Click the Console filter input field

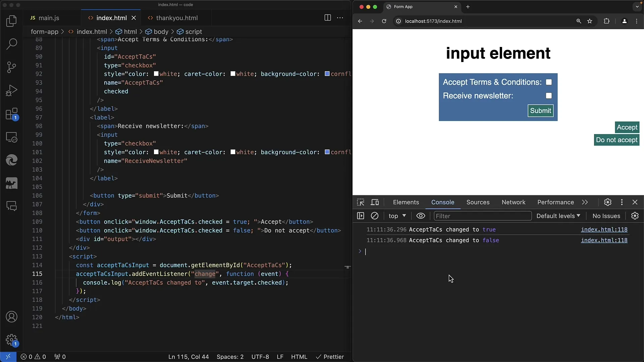point(482,216)
